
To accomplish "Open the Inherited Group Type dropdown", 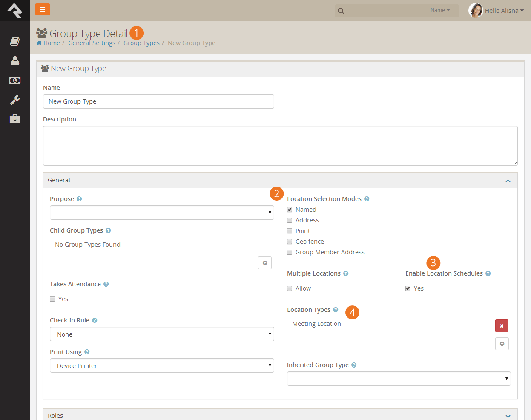I will pos(399,379).
